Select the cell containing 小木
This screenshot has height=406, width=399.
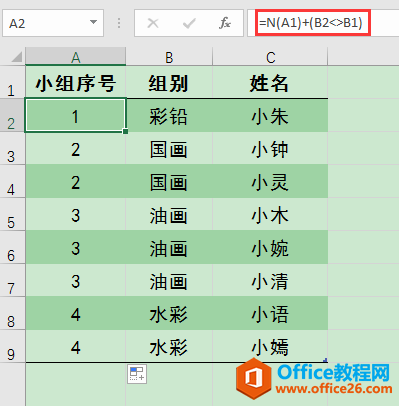(x=270, y=214)
